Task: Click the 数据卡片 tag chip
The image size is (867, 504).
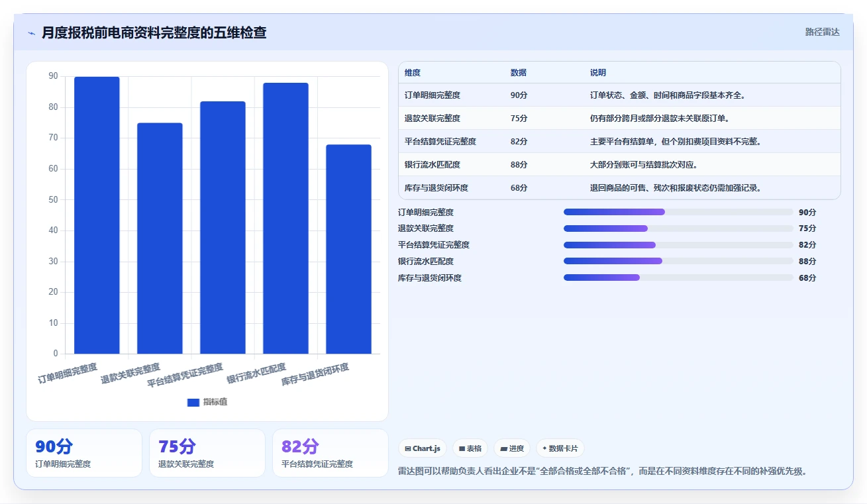Action: (x=560, y=448)
